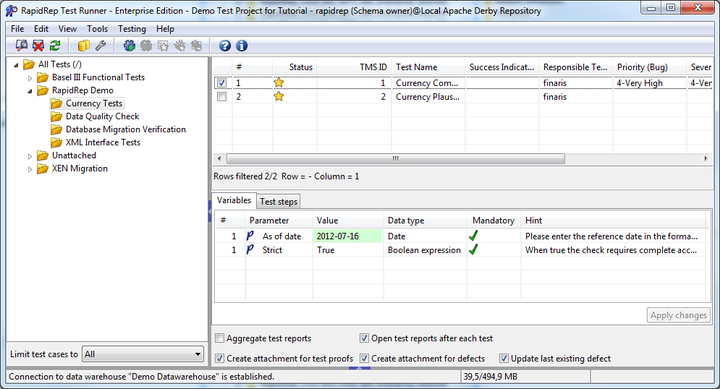
Task: Click the blue gear run tests icon
Action: coord(129,45)
